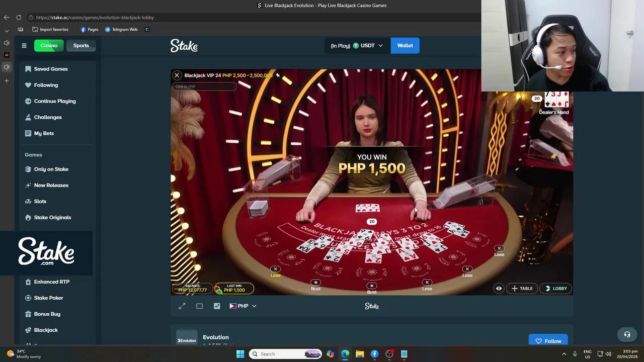The height and width of the screenshot is (362, 644).
Task: Switch to theatre mode view
Action: click(x=199, y=306)
